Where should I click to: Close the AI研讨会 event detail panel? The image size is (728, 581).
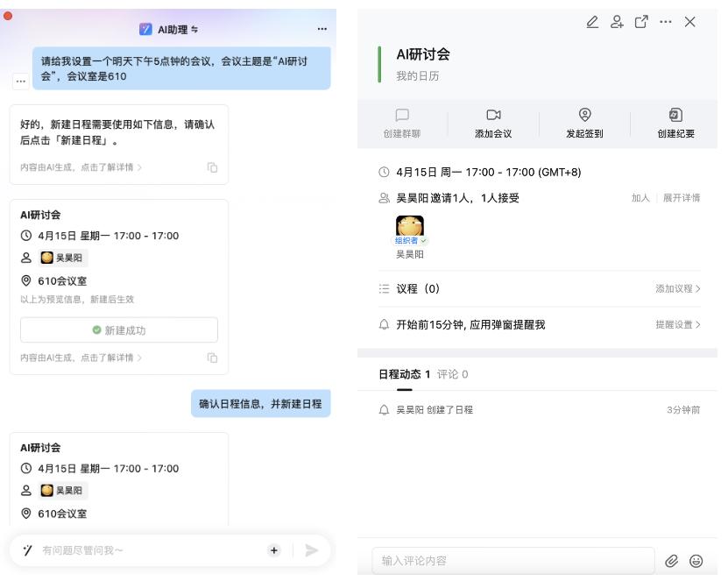pos(690,22)
